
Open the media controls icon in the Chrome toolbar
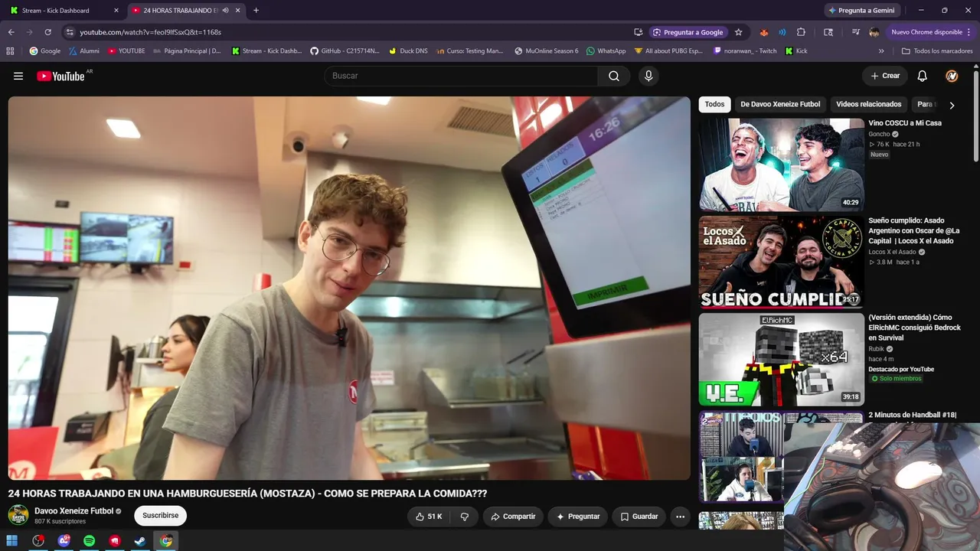[x=855, y=32]
